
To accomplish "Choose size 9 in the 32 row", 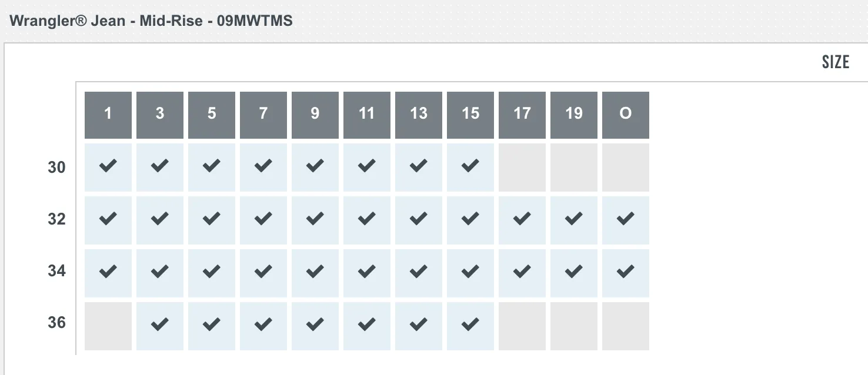I will 315,220.
